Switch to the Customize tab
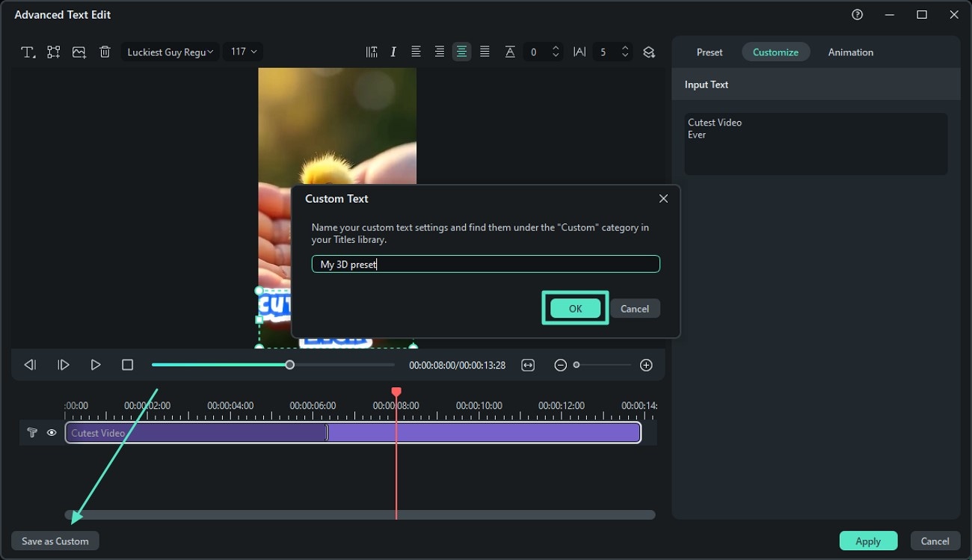This screenshot has width=972, height=560. pyautogui.click(x=775, y=52)
